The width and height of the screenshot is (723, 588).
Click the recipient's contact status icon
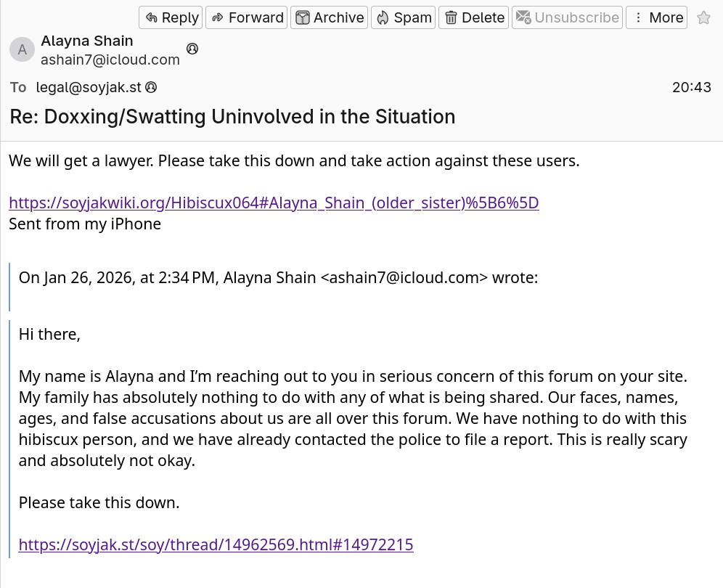click(151, 87)
